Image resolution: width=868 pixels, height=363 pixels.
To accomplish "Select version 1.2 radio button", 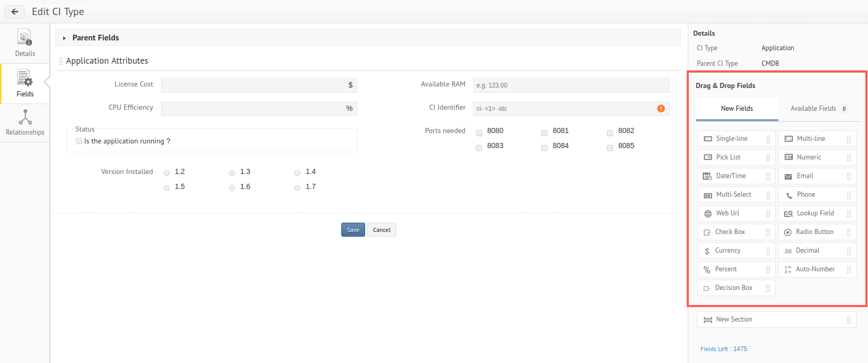I will [167, 173].
